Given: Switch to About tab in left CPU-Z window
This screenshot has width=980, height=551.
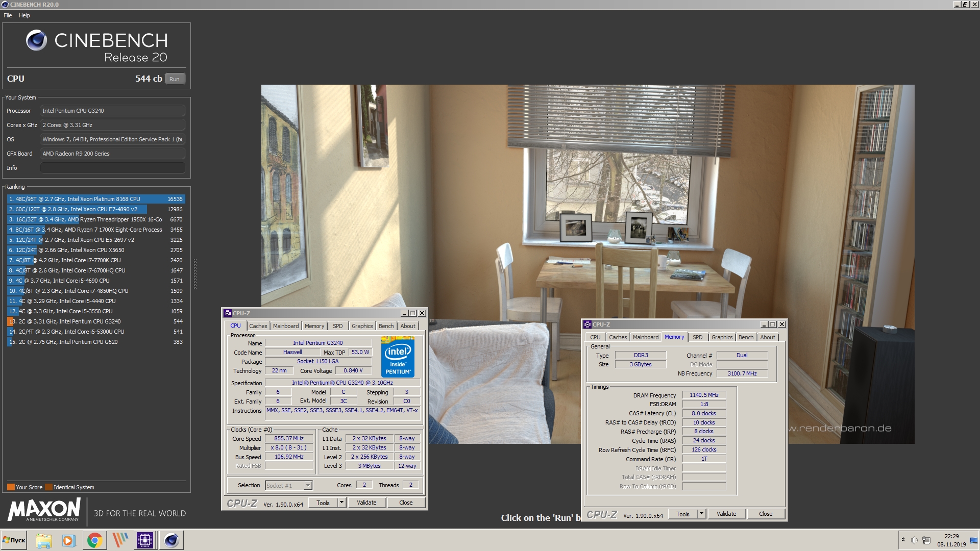Looking at the screenshot, I should point(408,326).
